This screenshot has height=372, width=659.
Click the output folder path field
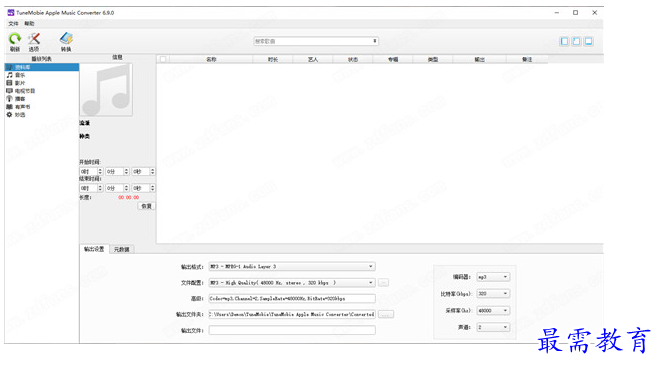(x=292, y=314)
